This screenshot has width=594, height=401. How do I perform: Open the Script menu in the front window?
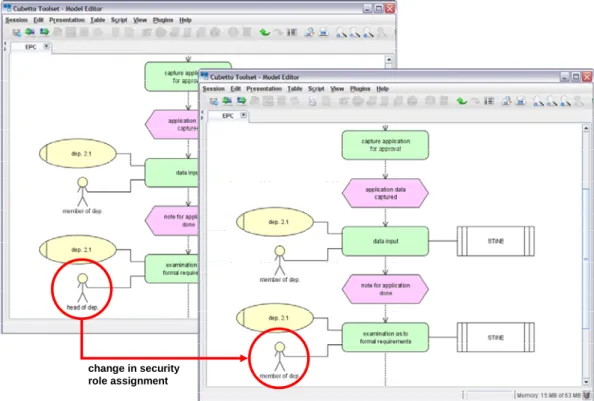[316, 89]
